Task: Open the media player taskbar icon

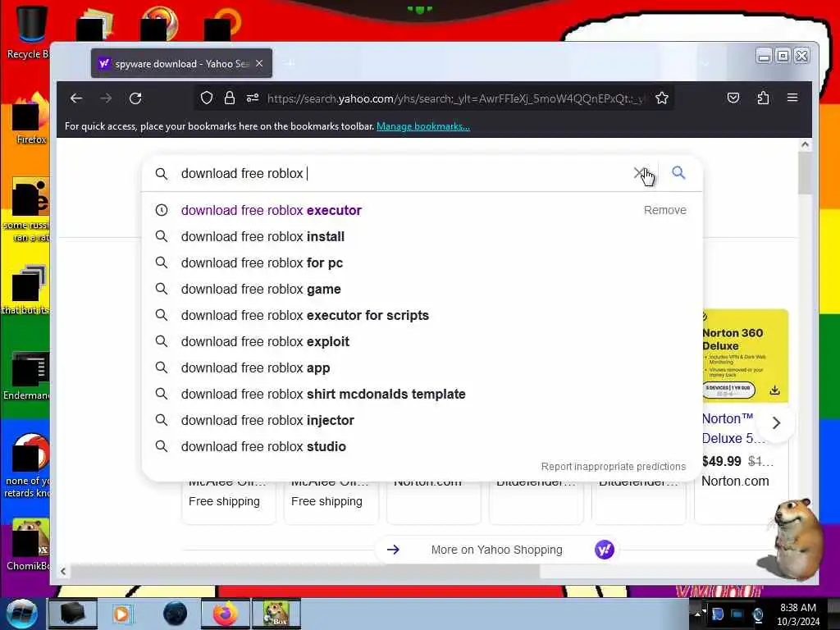Action: pyautogui.click(x=121, y=614)
